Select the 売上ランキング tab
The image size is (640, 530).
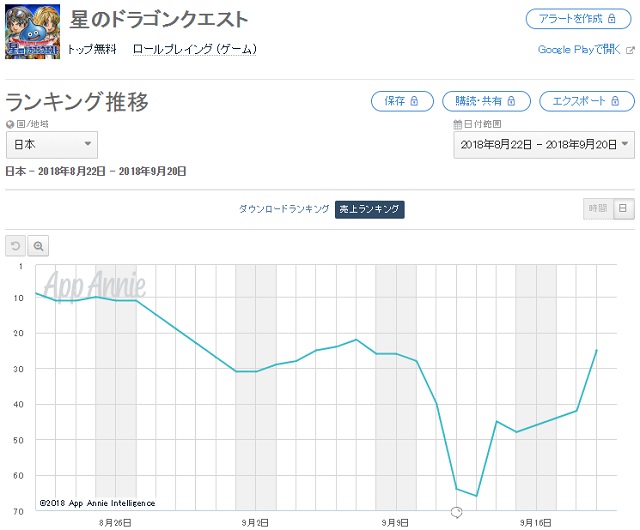[x=370, y=209]
